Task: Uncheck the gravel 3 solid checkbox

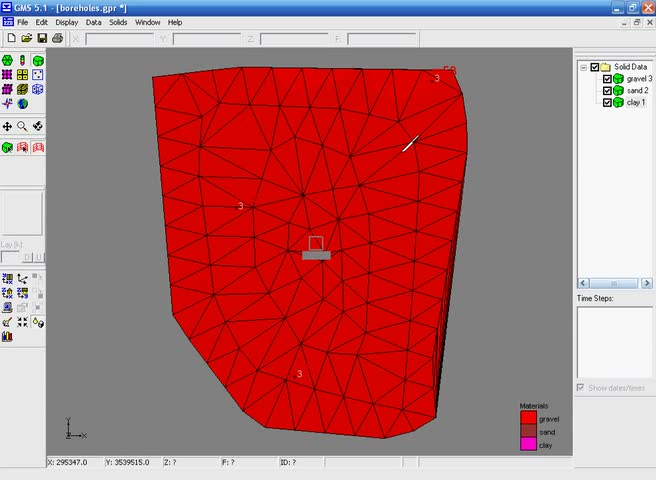Action: (x=607, y=79)
